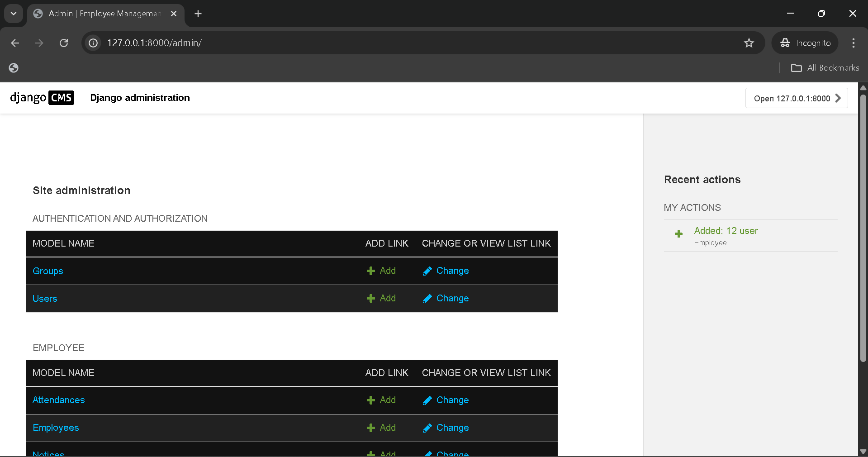Open 127.0.0.1:8000 site button
This screenshot has width=868, height=457.
(x=796, y=98)
